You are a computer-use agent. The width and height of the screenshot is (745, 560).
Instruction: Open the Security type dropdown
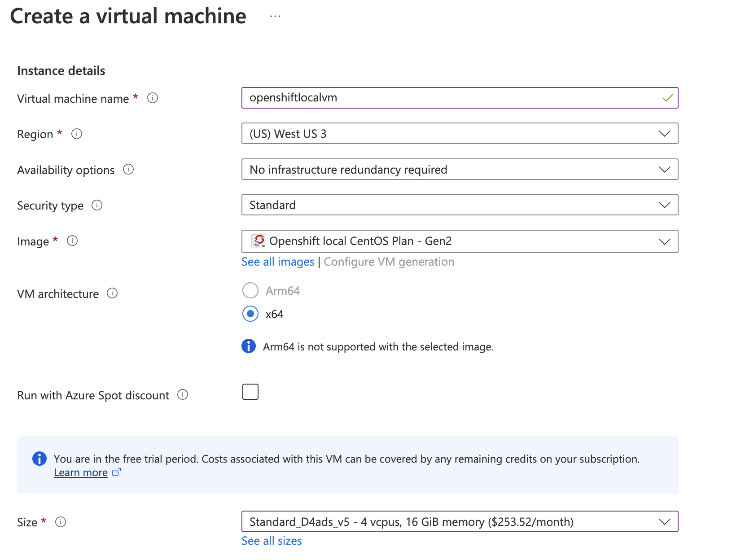pyautogui.click(x=460, y=205)
